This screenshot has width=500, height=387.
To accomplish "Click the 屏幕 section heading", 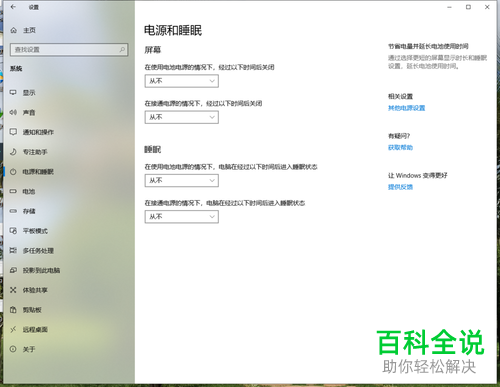I will (153, 50).
